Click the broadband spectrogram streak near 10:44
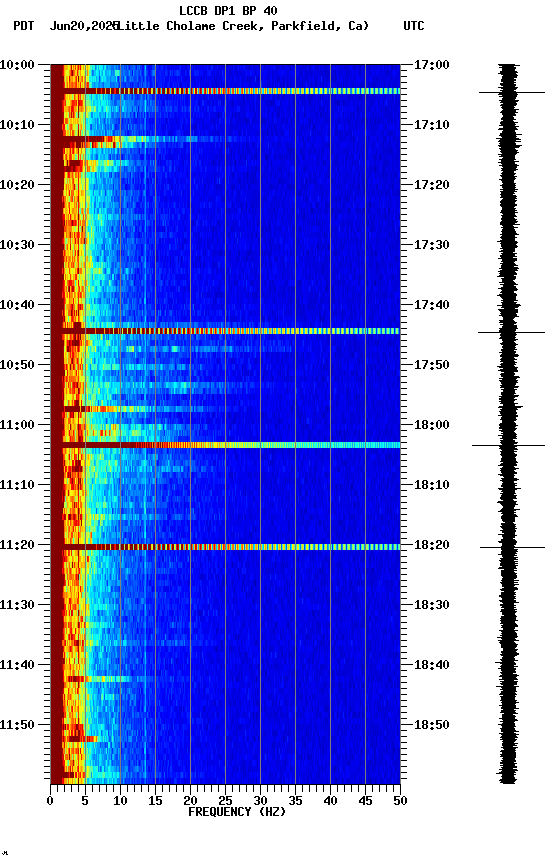This screenshot has height=864, width=552. point(225,331)
